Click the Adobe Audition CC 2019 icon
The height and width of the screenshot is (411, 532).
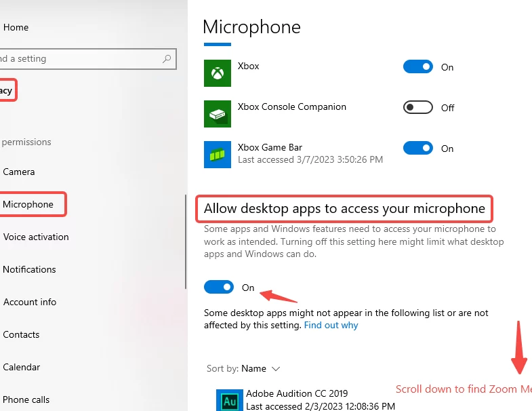click(x=229, y=401)
